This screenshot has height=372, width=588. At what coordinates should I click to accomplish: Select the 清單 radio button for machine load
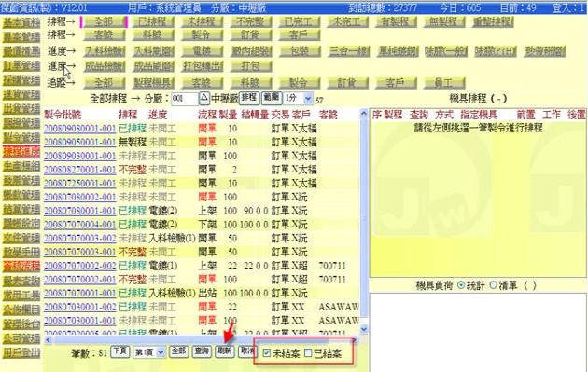494,285
